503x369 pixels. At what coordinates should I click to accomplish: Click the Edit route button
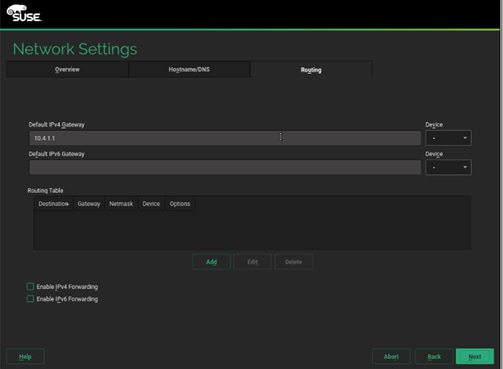252,262
